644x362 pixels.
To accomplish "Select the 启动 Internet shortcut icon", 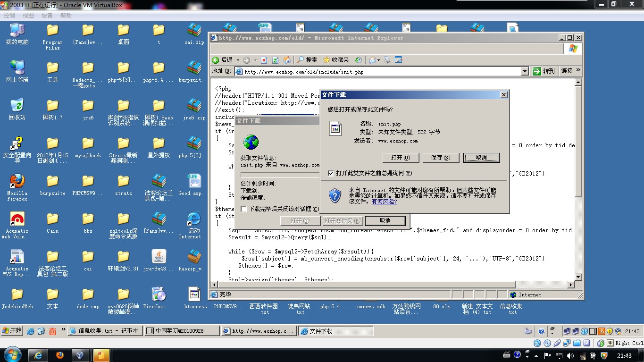I will 194,225.
